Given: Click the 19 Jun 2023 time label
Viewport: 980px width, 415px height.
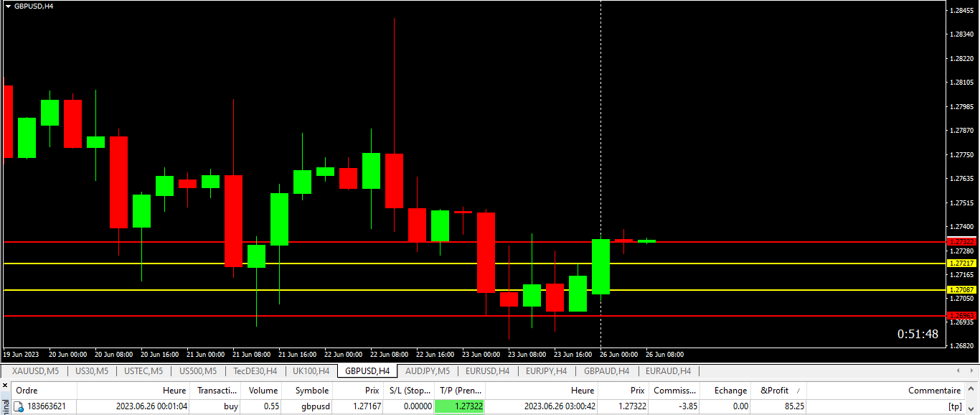Looking at the screenshot, I should [x=21, y=354].
